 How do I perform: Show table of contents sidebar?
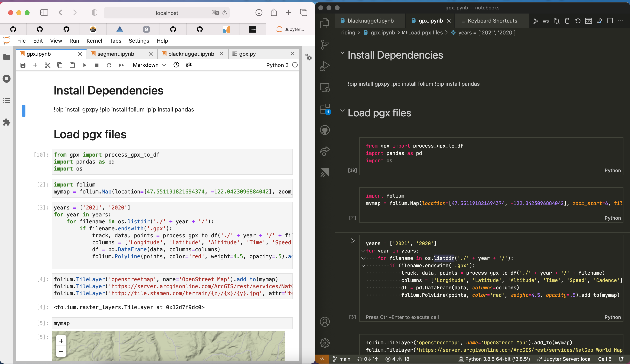tap(7, 100)
